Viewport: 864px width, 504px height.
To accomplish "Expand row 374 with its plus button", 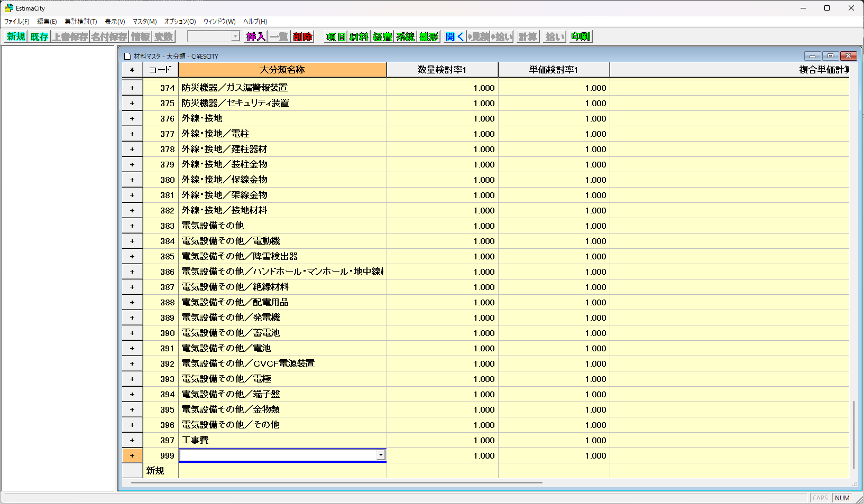I will point(132,88).
